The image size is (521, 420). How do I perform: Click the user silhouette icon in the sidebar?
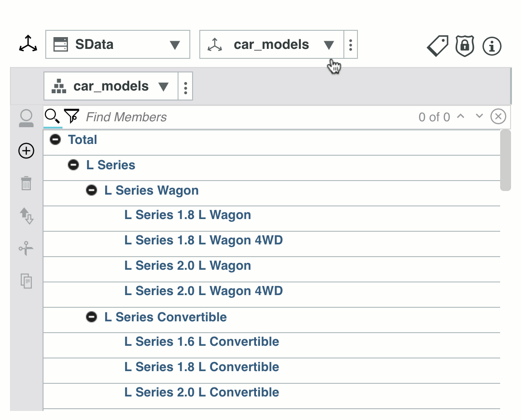click(26, 118)
